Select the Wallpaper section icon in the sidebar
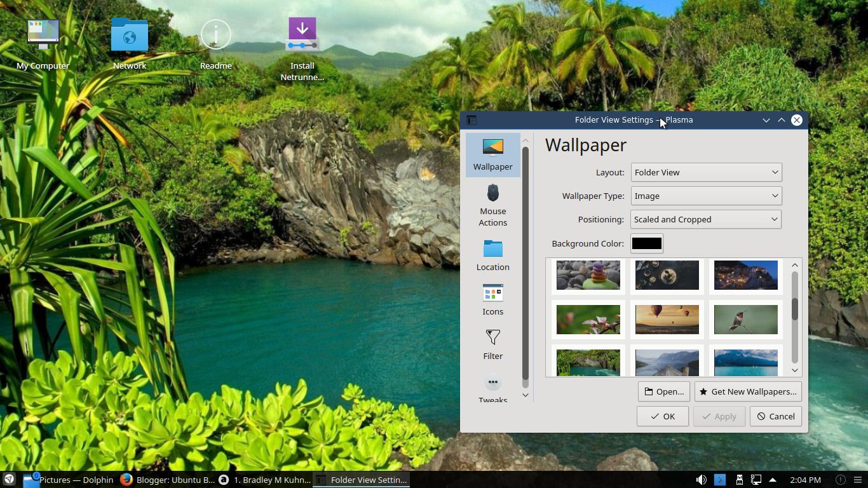Screen dimensions: 868x488 pyautogui.click(x=492, y=152)
